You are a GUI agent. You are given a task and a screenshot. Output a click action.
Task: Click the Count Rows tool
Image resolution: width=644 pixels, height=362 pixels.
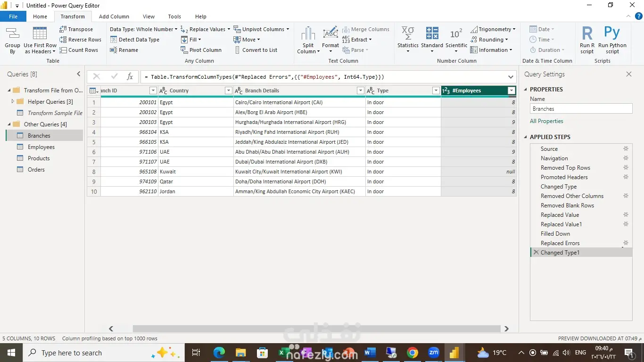79,50
